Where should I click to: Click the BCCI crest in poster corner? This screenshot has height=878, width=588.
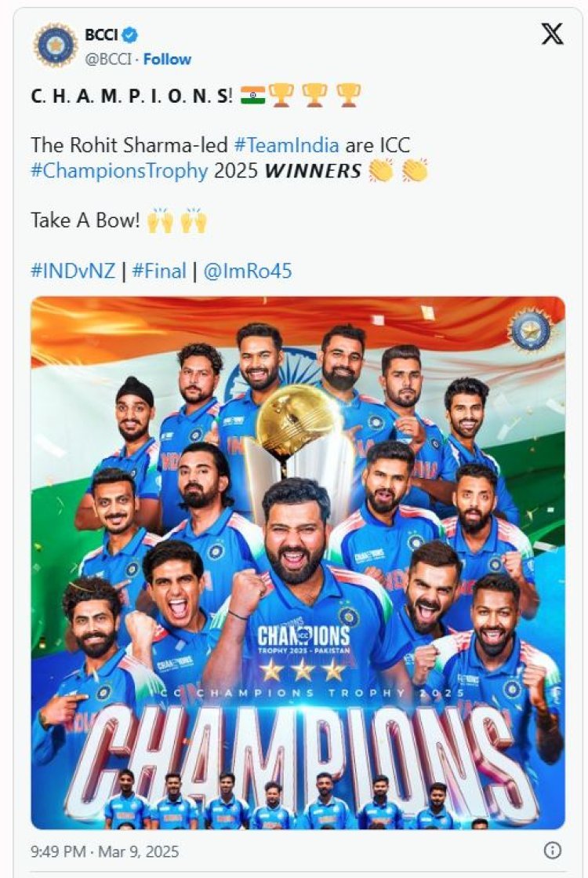532,328
